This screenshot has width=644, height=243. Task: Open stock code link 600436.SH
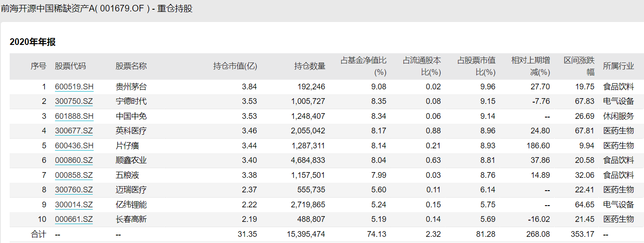[x=74, y=146]
